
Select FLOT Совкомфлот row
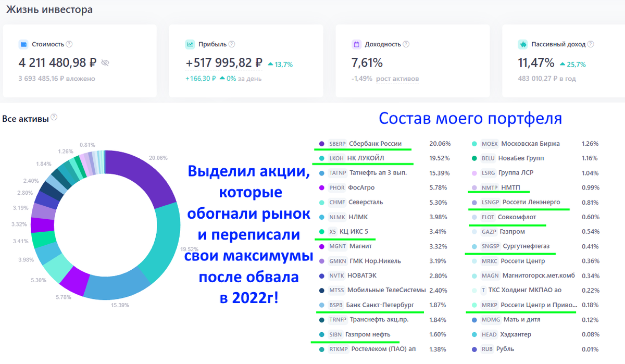[535, 217]
